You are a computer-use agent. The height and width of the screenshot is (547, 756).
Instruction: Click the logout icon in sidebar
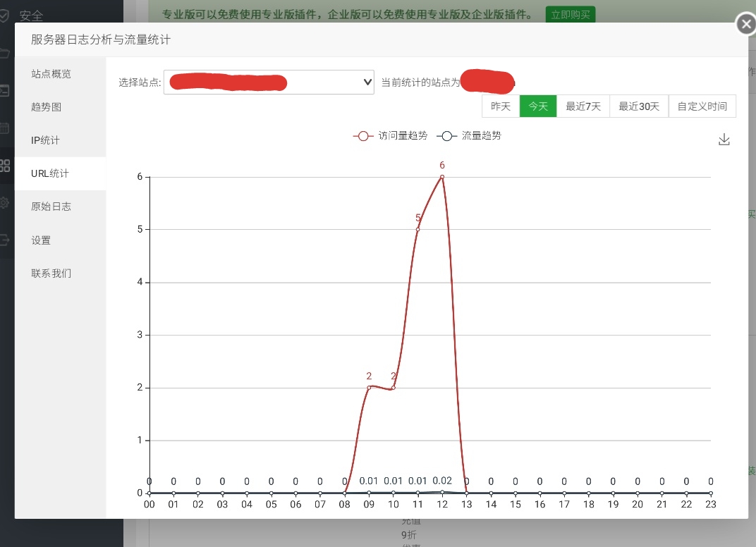(x=4, y=240)
